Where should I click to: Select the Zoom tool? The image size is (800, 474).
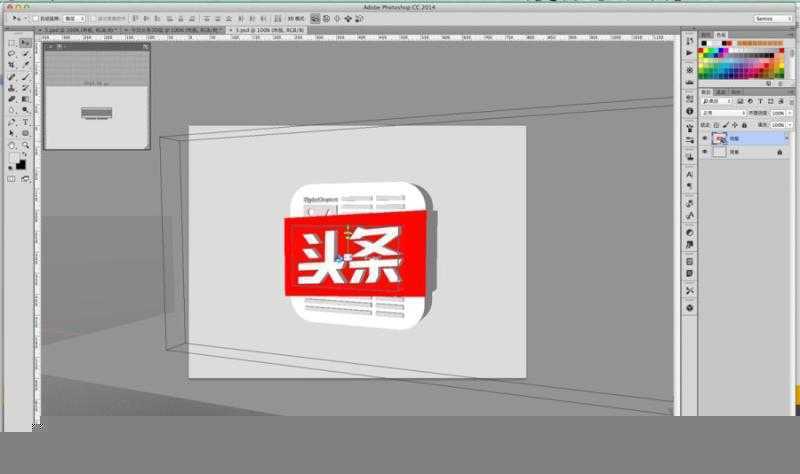tap(25, 145)
